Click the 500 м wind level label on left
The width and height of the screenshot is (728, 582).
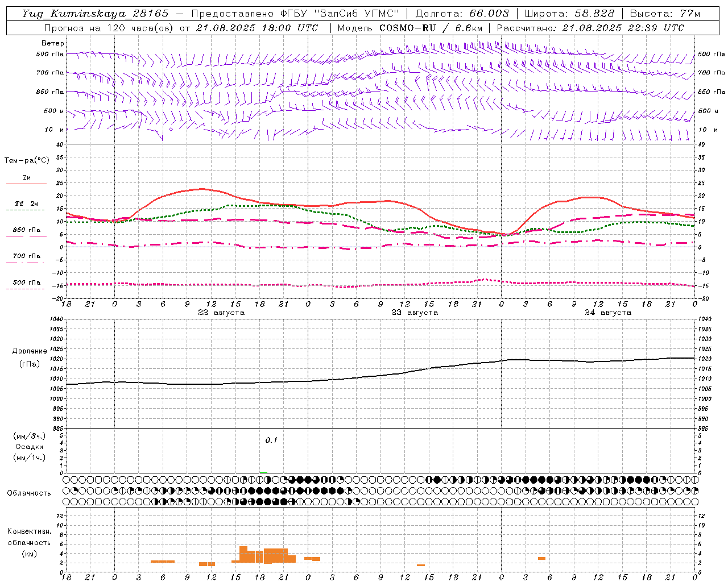tap(54, 111)
